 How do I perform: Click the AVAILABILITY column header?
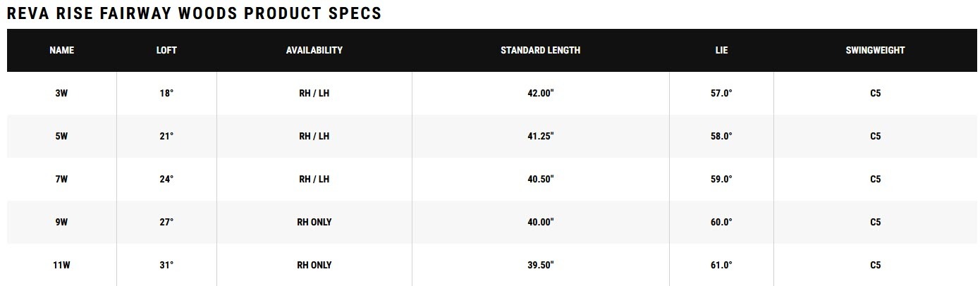pos(314,51)
